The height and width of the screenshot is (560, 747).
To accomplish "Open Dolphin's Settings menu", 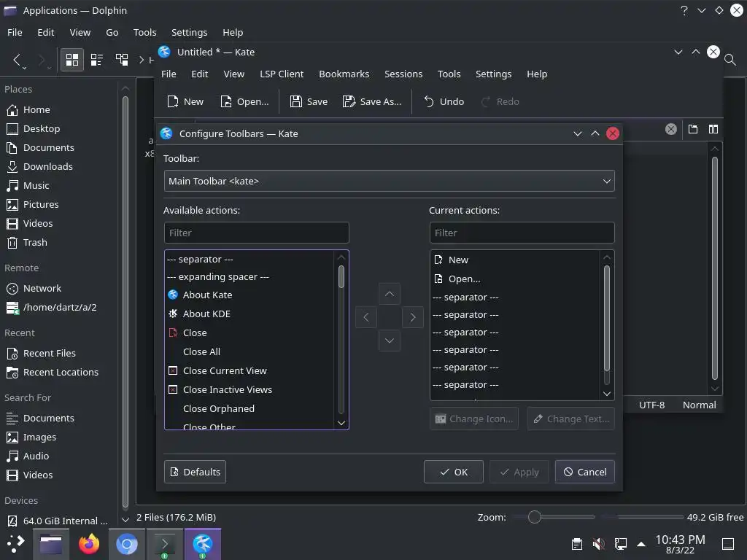I will pos(189,32).
